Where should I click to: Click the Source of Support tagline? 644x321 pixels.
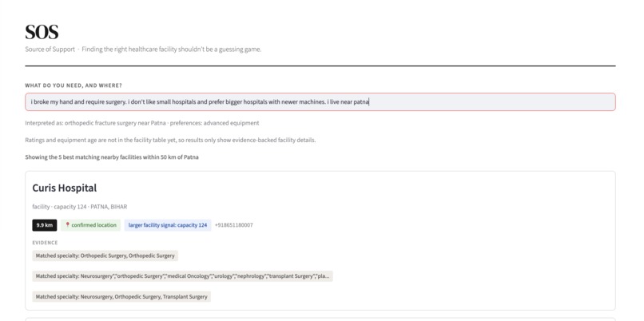pyautogui.click(x=143, y=50)
